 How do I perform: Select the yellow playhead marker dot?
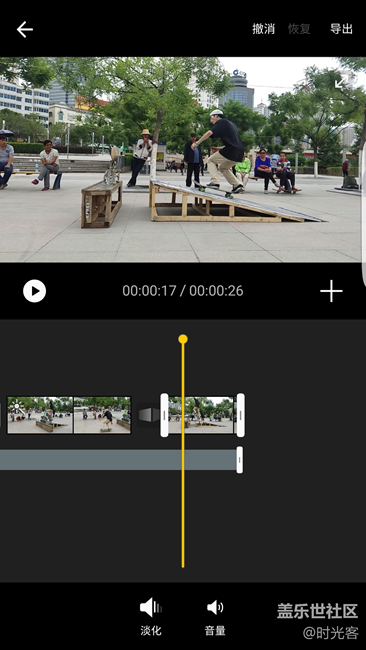tap(183, 339)
